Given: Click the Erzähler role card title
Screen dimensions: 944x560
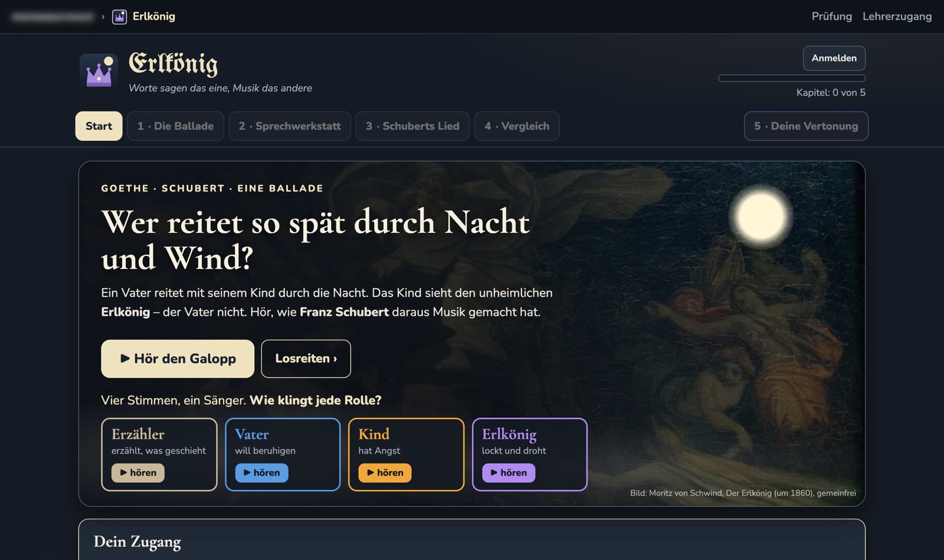Looking at the screenshot, I should [138, 434].
